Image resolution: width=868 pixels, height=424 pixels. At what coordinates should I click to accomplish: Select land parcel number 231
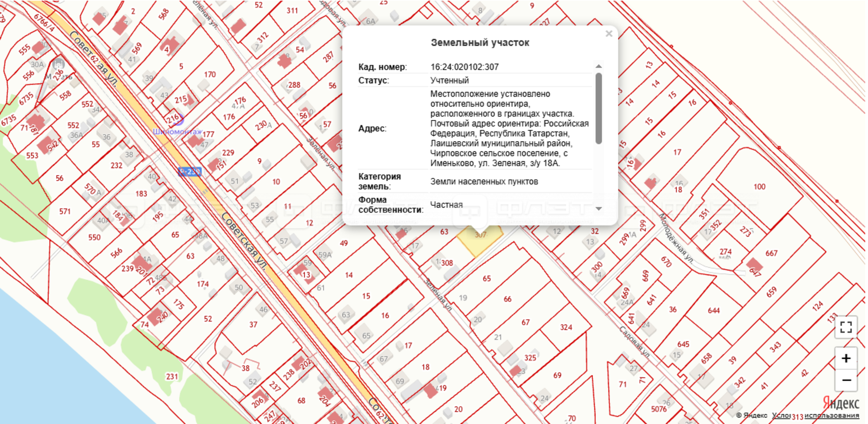[x=172, y=377]
